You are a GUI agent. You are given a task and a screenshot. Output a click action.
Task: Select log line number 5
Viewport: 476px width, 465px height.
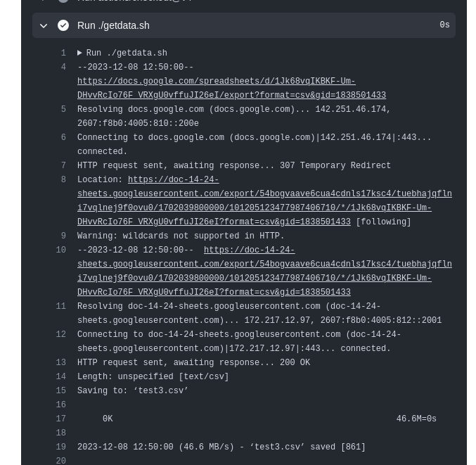point(63,109)
